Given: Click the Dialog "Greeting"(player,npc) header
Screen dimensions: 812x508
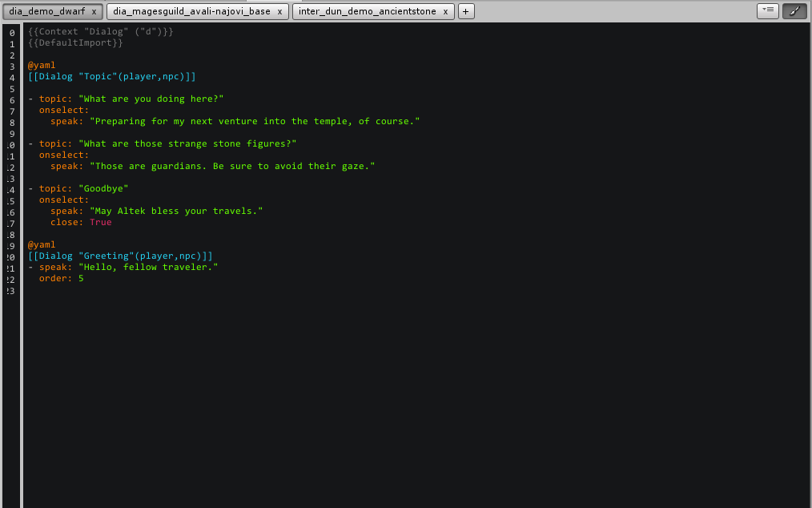Looking at the screenshot, I should 120,256.
